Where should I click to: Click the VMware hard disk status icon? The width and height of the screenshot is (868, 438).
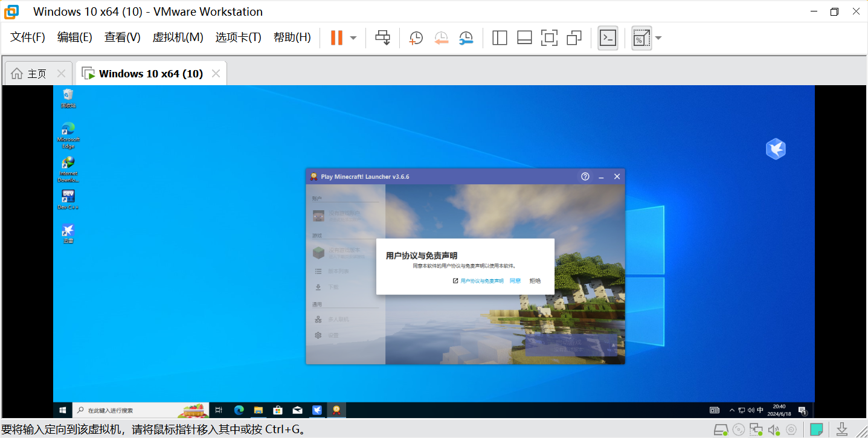(721, 430)
